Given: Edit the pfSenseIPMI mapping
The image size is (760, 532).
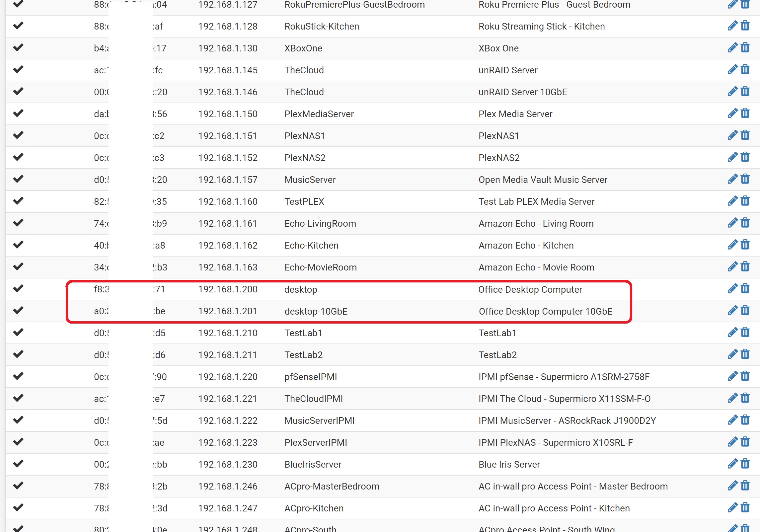Looking at the screenshot, I should click(x=732, y=376).
